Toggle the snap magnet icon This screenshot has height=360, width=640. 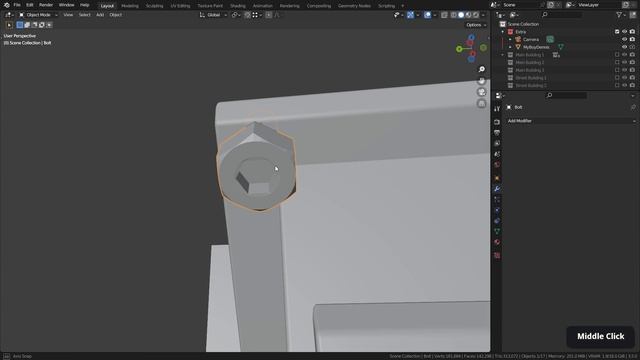click(247, 15)
